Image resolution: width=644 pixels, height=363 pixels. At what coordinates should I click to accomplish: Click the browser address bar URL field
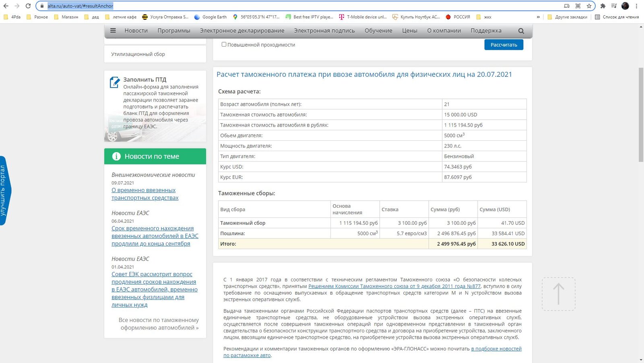coord(282,6)
